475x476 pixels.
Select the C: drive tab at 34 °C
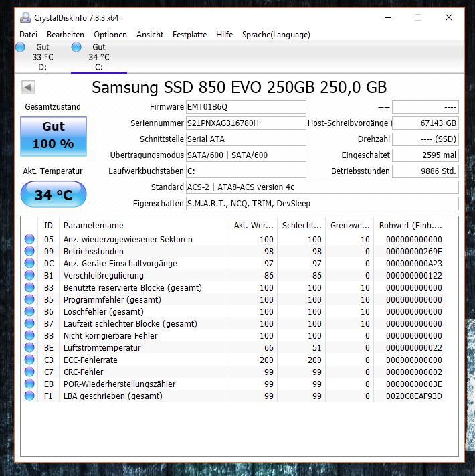click(x=99, y=57)
